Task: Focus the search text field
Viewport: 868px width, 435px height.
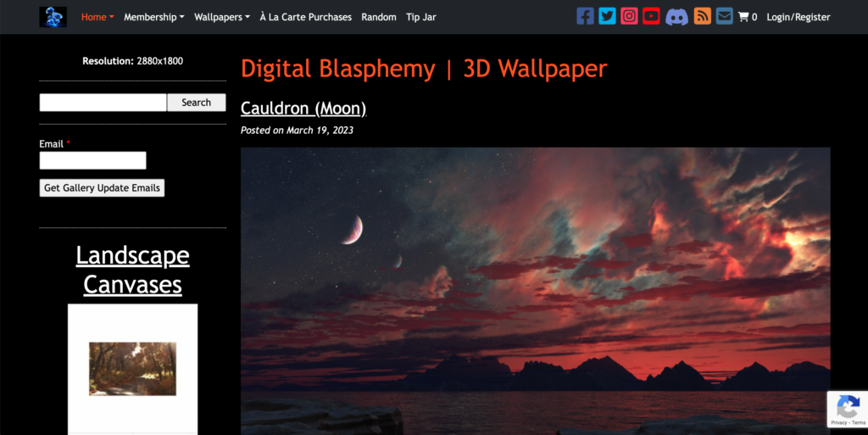Action: tap(103, 103)
